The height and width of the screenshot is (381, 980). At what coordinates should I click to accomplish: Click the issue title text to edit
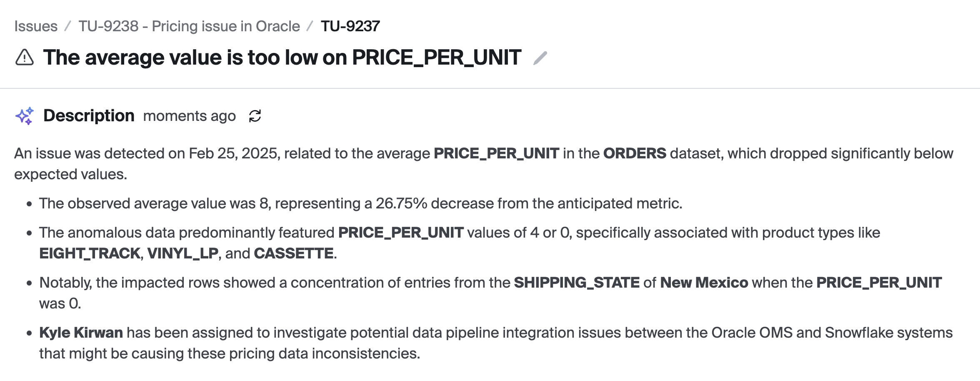pyautogui.click(x=282, y=58)
